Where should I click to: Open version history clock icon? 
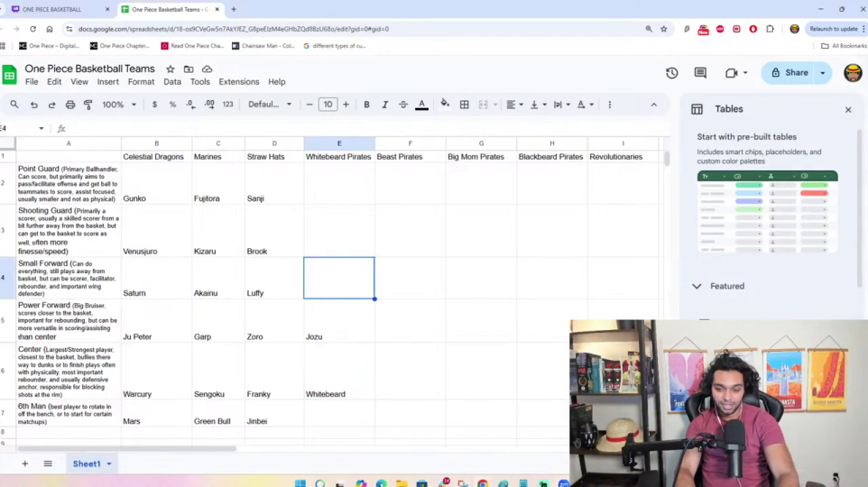click(x=672, y=73)
